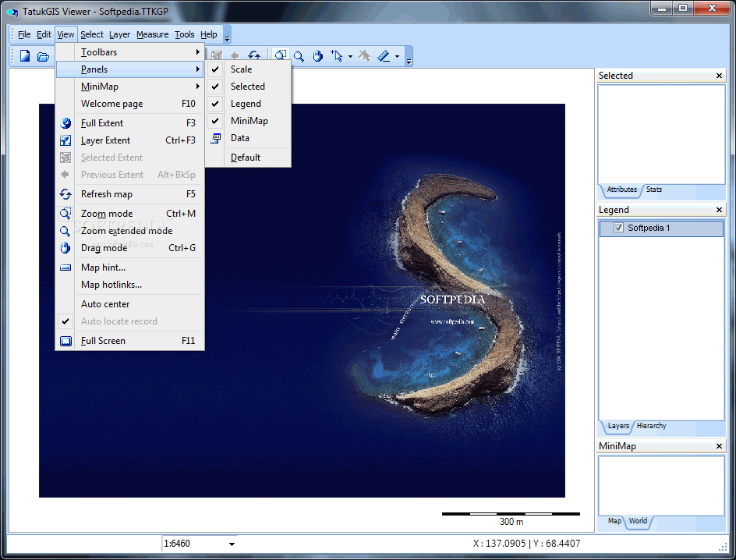Click the Refresh map toolbar icon
This screenshot has height=560, width=736.
[x=254, y=56]
